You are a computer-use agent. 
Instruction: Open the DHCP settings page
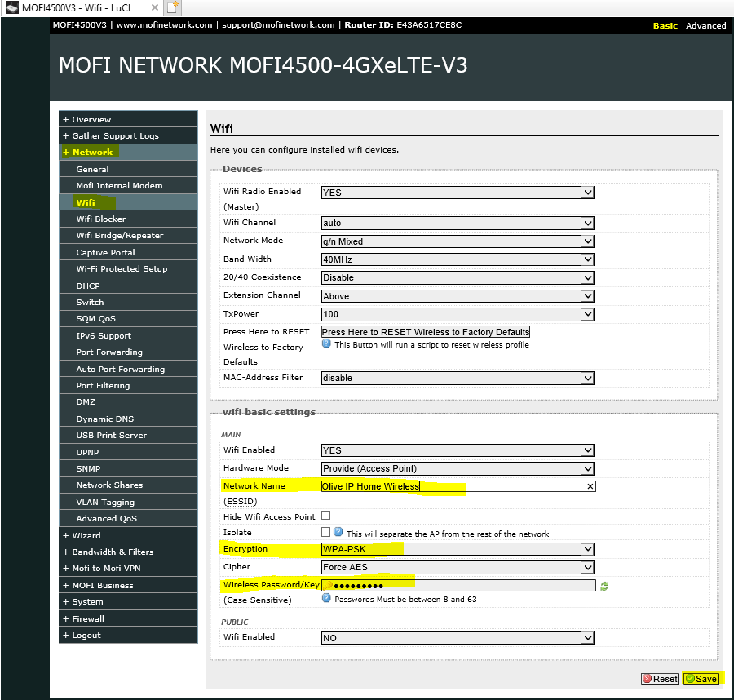pyautogui.click(x=128, y=286)
